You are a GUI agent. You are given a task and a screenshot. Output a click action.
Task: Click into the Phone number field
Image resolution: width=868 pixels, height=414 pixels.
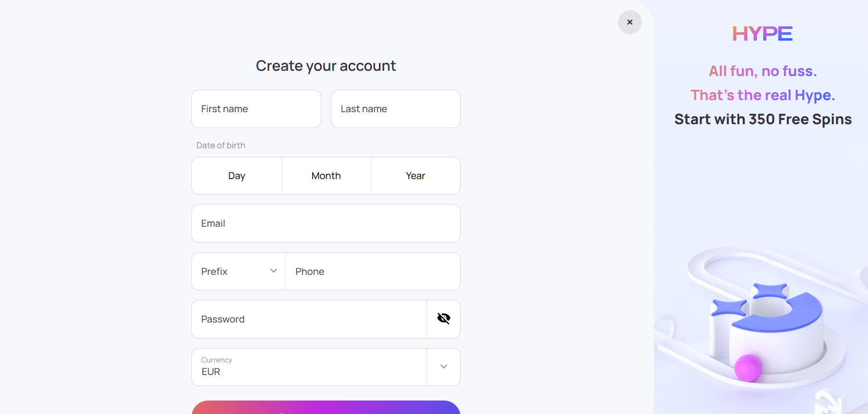tap(373, 272)
